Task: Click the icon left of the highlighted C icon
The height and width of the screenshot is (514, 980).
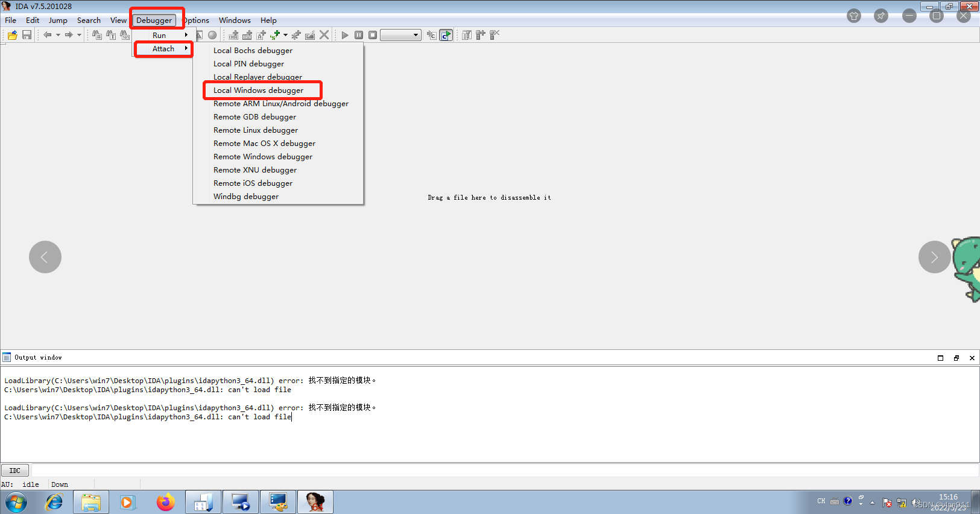Action: click(x=432, y=35)
